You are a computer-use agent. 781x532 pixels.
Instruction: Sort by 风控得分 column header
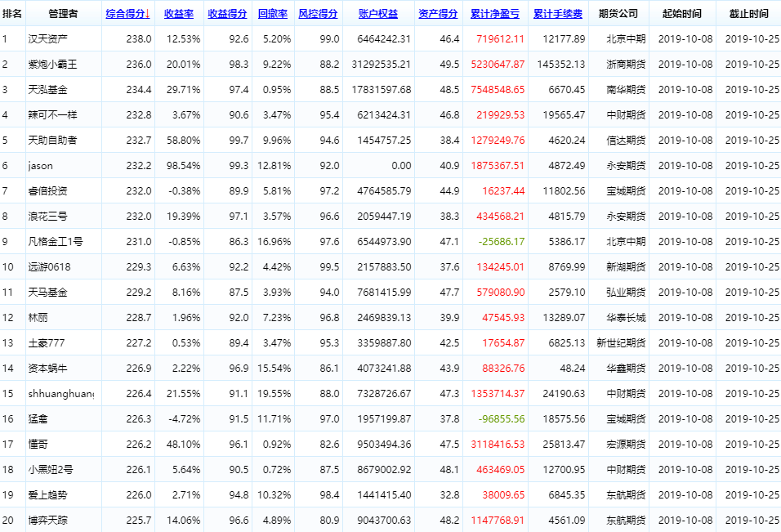[x=319, y=14]
